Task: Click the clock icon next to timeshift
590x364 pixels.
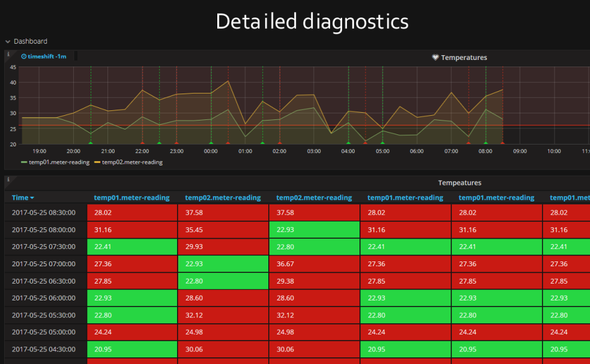Action: point(24,56)
